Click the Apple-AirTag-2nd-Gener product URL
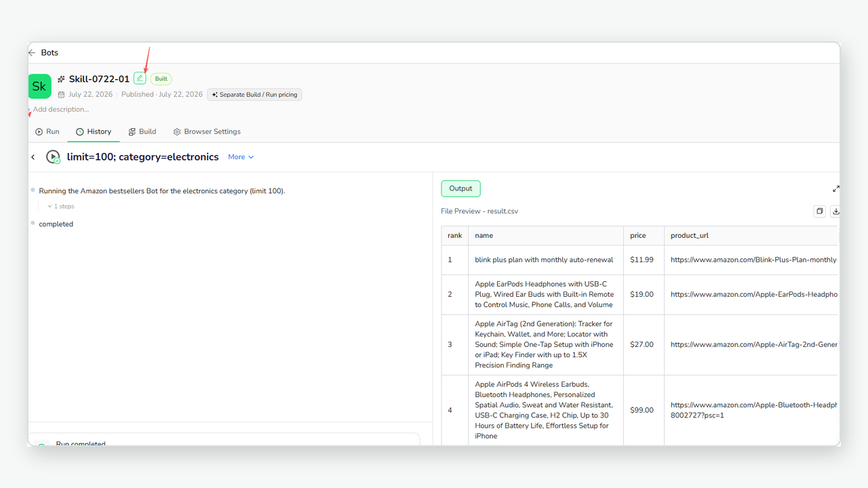The height and width of the screenshot is (488, 868). [754, 344]
